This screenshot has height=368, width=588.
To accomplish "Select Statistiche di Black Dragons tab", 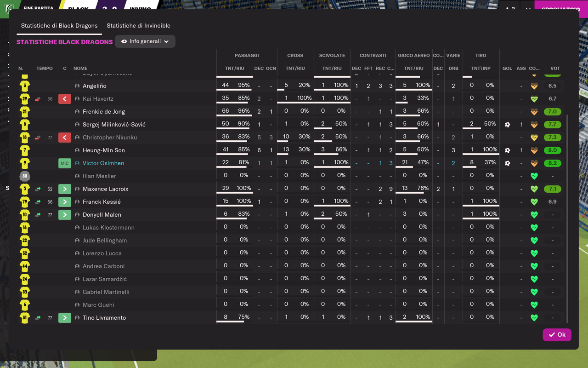I will [59, 26].
